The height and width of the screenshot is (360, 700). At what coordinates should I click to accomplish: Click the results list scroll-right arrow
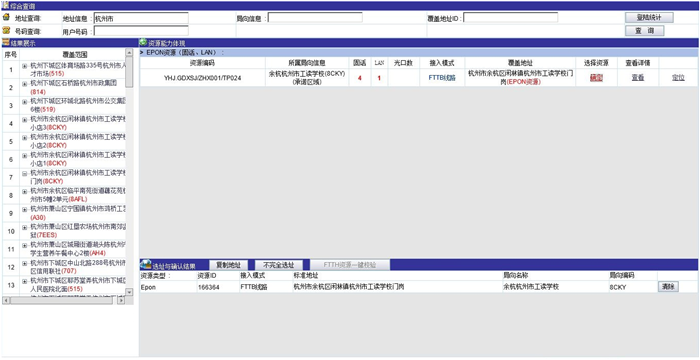(x=121, y=301)
